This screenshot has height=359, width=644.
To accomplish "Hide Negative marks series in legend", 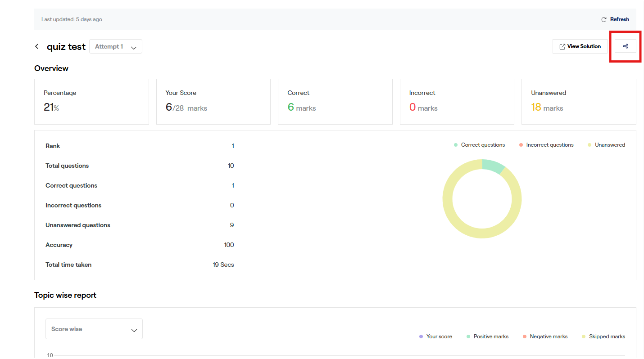I will pyautogui.click(x=544, y=337).
